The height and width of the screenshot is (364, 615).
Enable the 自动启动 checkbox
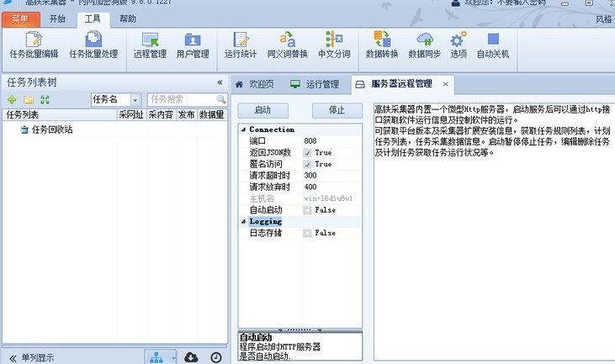[307, 210]
